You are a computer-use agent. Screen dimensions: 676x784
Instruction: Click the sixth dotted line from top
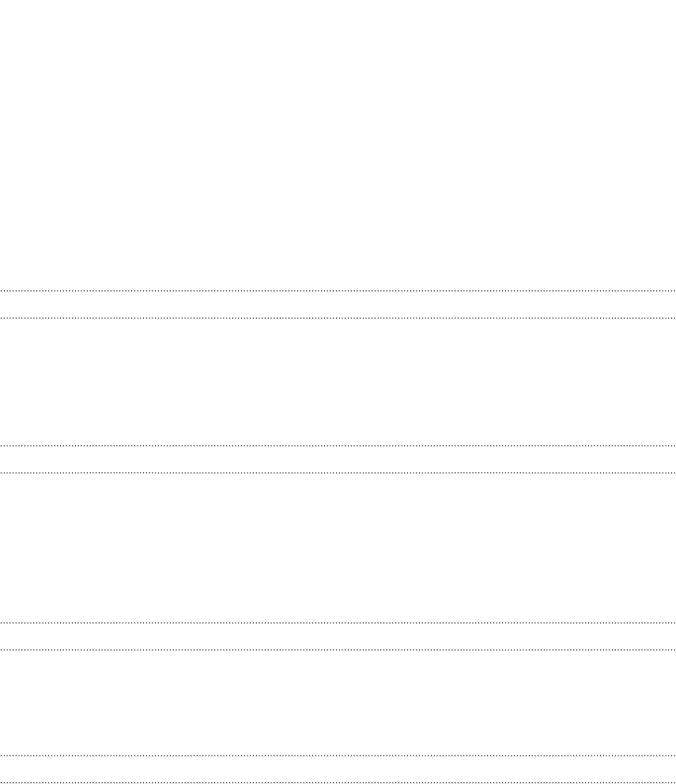338,650
